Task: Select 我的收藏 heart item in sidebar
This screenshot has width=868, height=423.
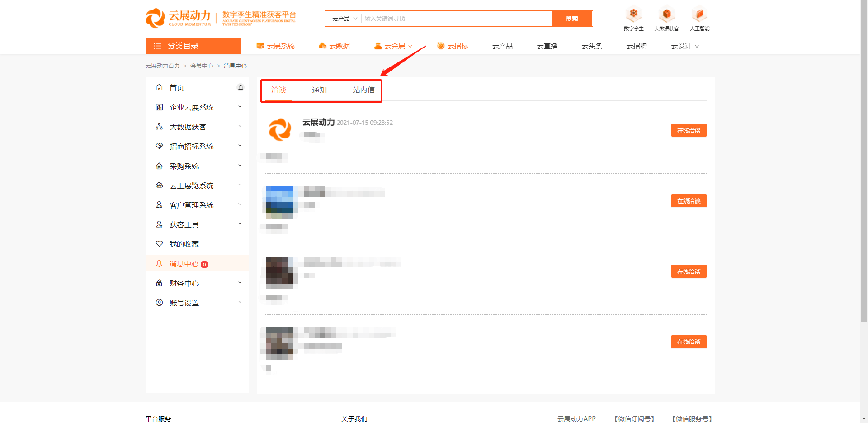Action: (x=184, y=244)
